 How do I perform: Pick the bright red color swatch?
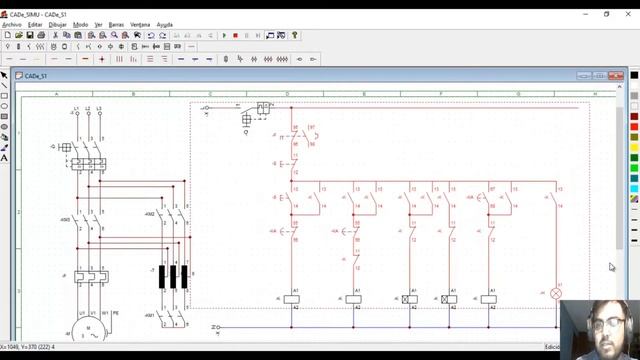click(x=634, y=127)
